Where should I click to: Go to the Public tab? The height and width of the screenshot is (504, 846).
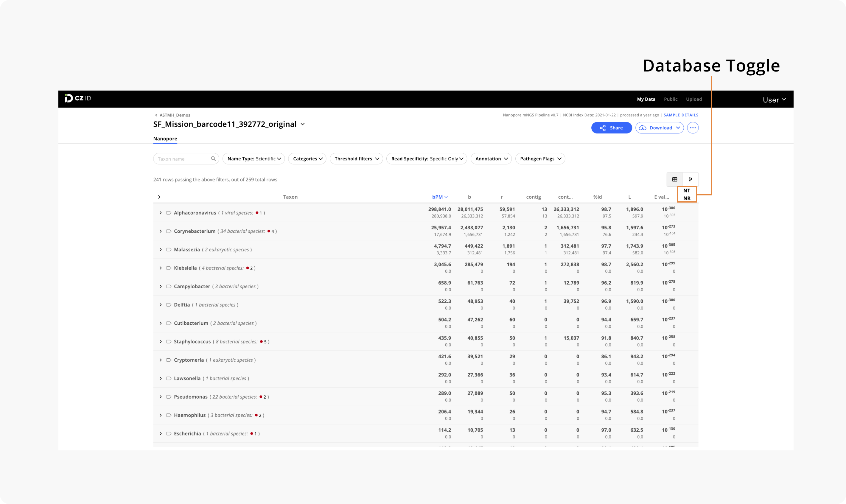click(671, 99)
